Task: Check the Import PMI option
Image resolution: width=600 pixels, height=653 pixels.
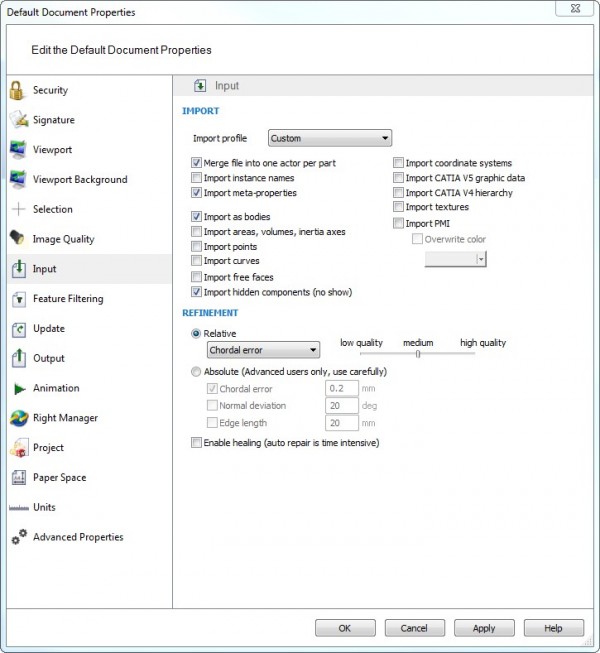Action: (398, 224)
